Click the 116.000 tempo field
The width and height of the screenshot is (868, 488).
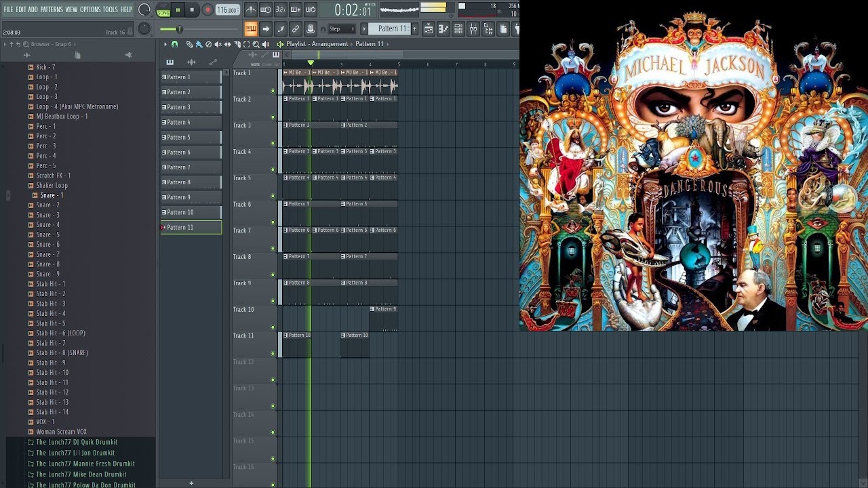(228, 10)
